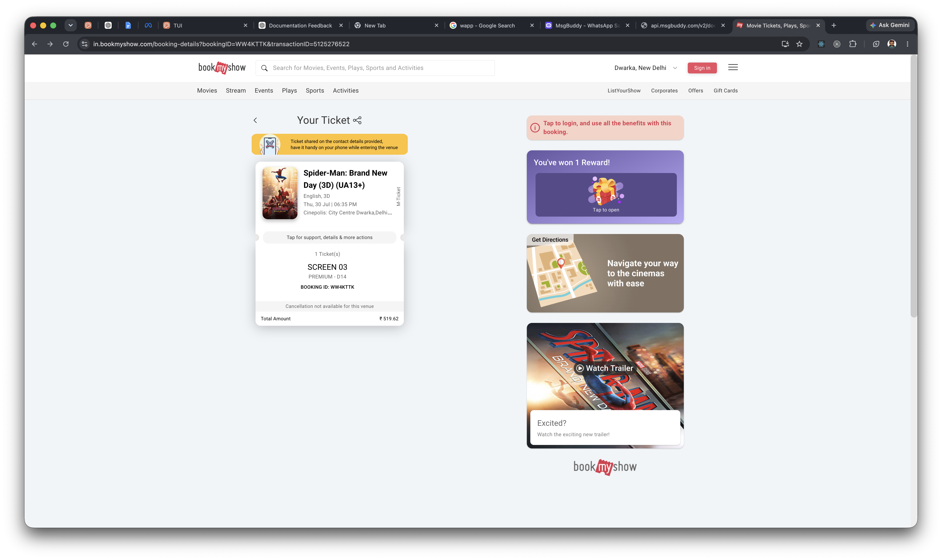Click the search magnifier icon

click(x=265, y=68)
